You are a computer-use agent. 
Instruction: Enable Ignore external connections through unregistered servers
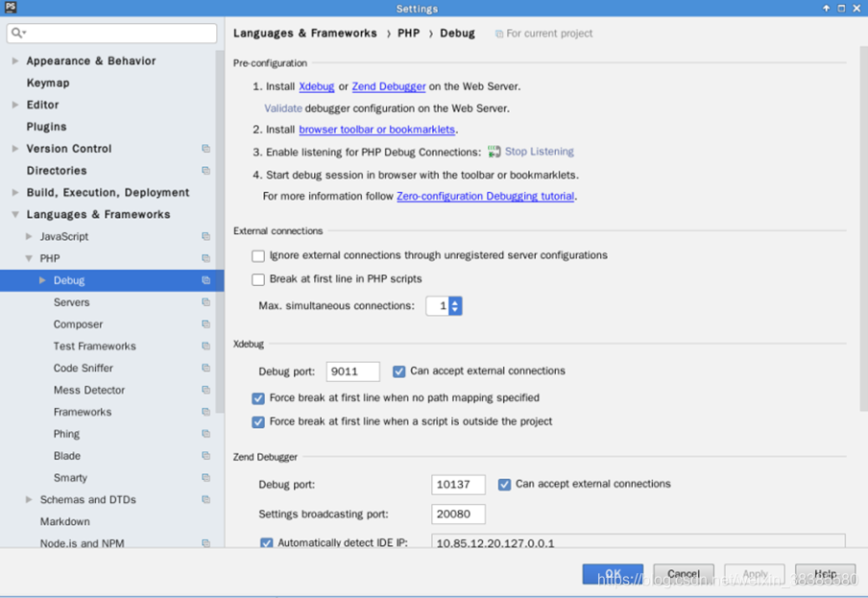coord(258,255)
